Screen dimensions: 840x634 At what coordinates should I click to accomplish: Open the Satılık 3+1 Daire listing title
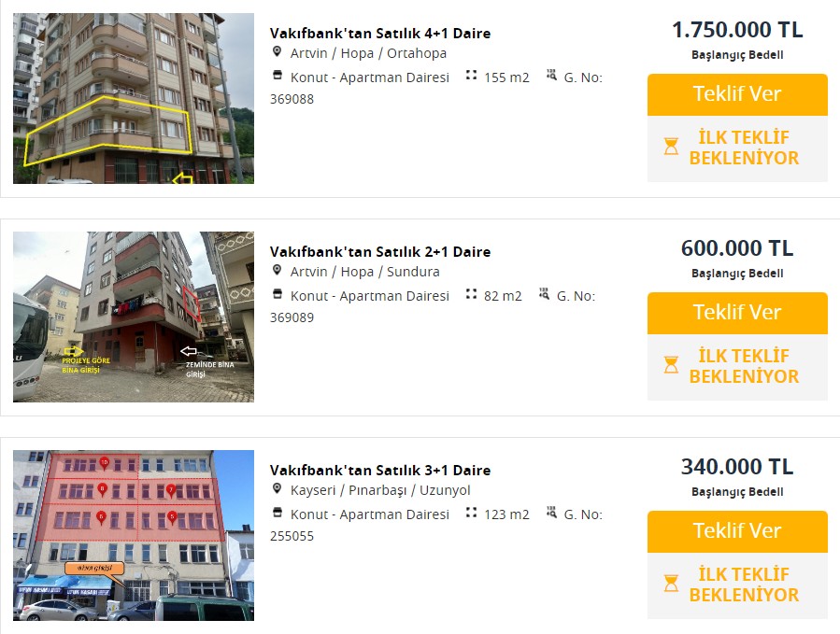(x=379, y=470)
